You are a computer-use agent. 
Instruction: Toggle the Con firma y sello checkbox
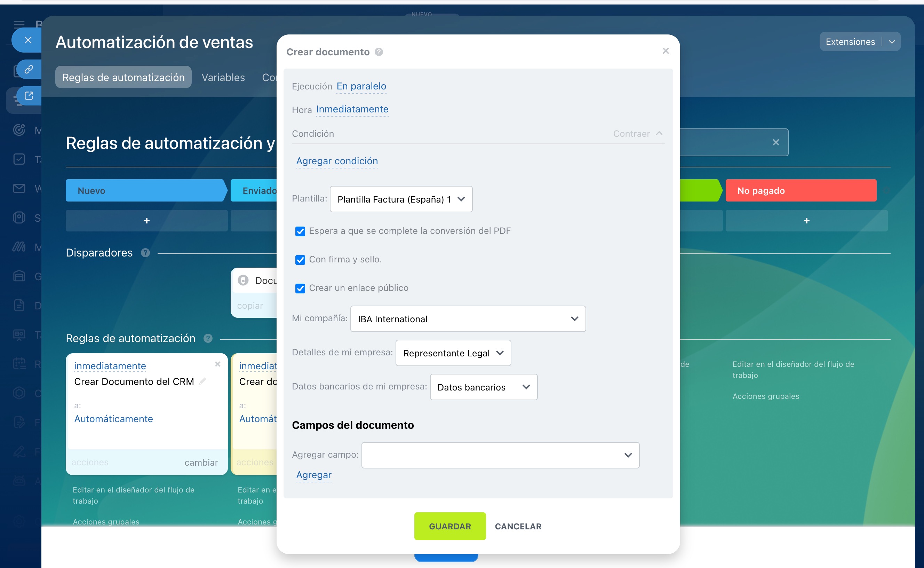pos(300,260)
